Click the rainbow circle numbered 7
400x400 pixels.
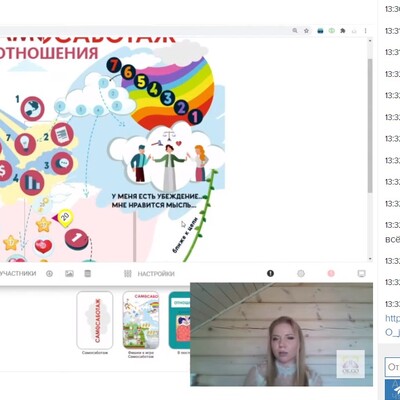click(114, 65)
